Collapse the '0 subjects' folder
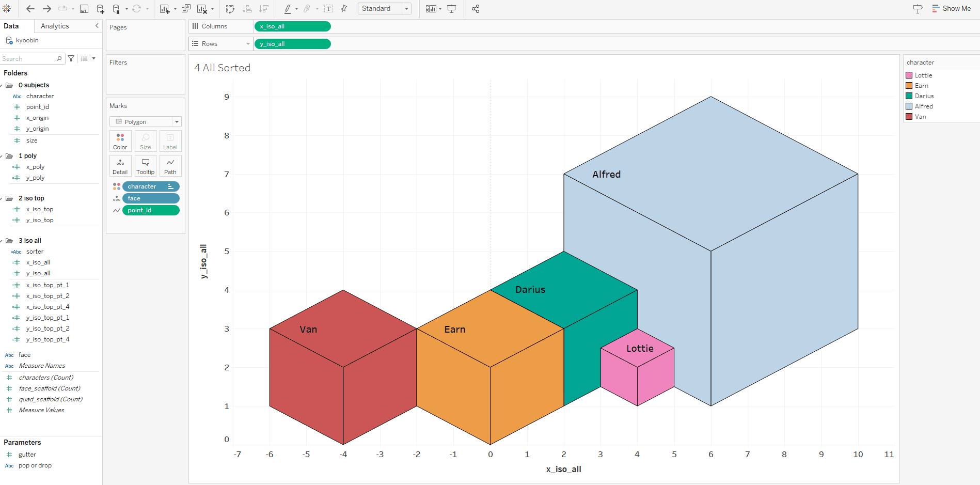The image size is (980, 485). [2, 85]
